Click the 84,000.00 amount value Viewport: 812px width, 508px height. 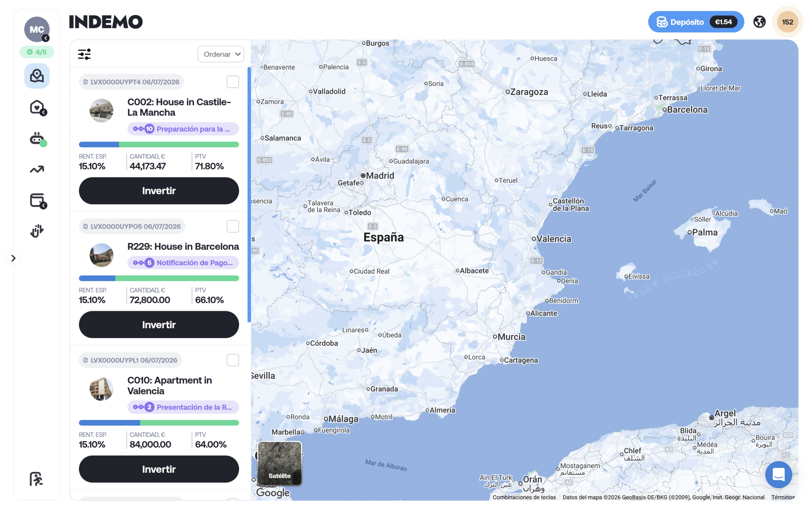(x=150, y=444)
